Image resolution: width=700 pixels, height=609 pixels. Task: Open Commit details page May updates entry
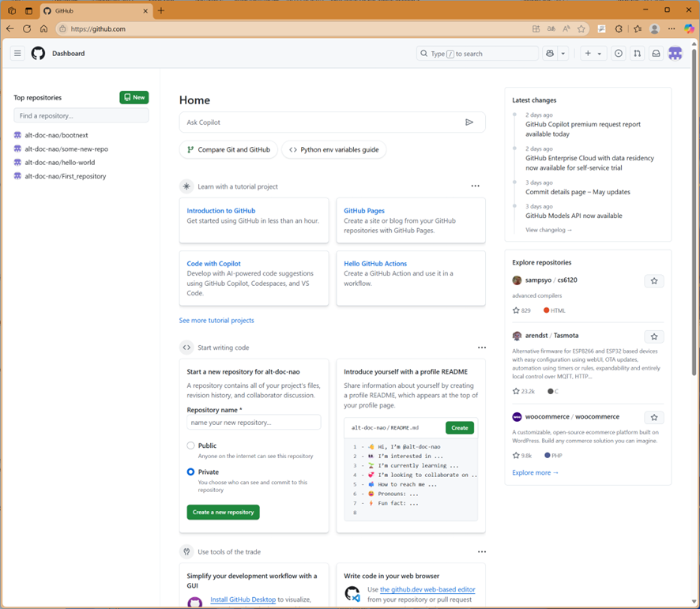click(578, 192)
